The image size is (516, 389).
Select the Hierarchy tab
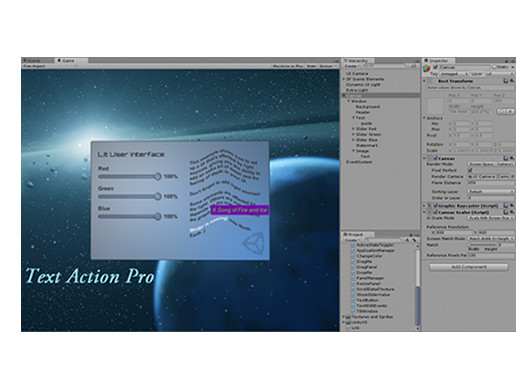pyautogui.click(x=358, y=61)
